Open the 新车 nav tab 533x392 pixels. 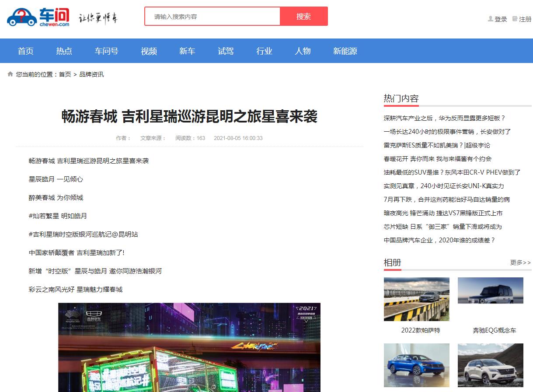(x=187, y=51)
